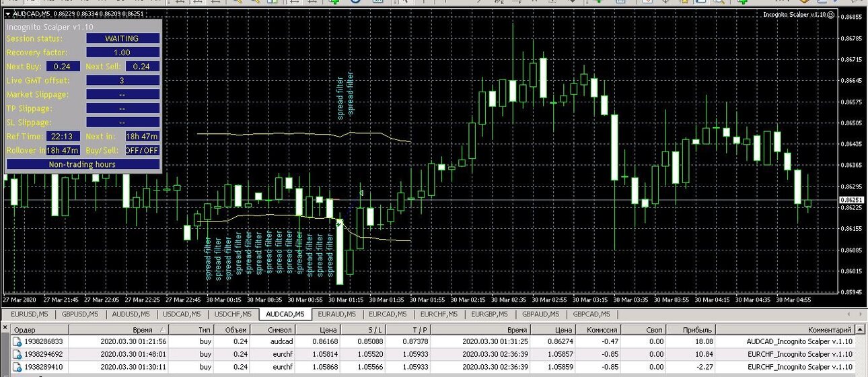Click the commission value -0.47

click(611, 342)
